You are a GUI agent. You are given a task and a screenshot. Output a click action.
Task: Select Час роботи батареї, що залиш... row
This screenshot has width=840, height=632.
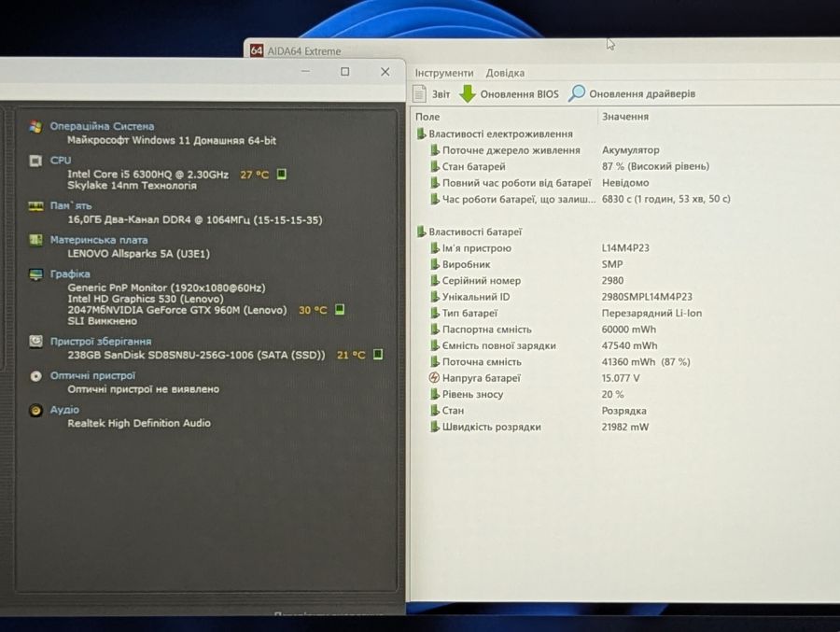tap(581, 199)
